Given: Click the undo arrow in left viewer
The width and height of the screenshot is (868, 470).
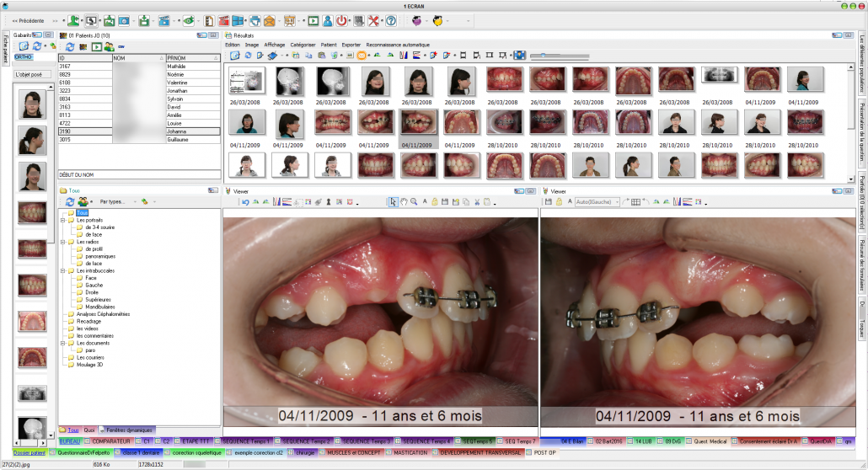Looking at the screenshot, I should tap(245, 202).
